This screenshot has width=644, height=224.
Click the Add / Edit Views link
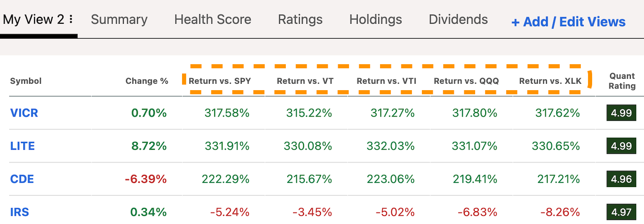[568, 22]
